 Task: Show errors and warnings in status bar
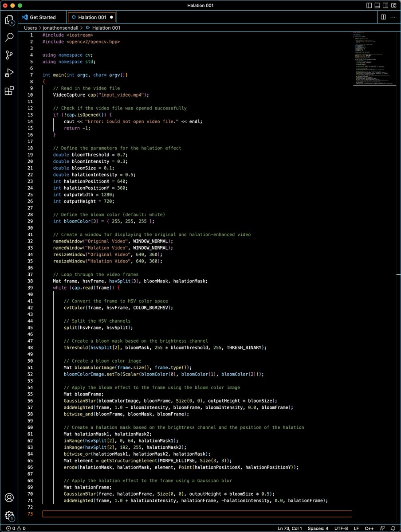[x=16, y=528]
